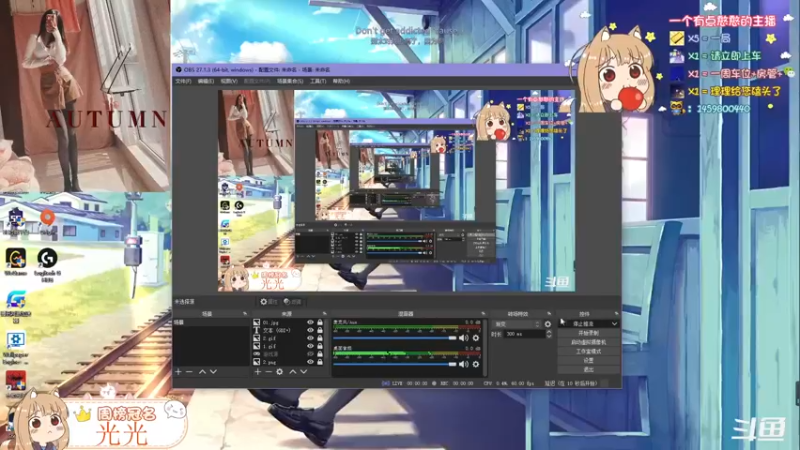Open the 视图(V) menu in OBS
Image resolution: width=800 pixels, height=450 pixels.
coord(229,81)
